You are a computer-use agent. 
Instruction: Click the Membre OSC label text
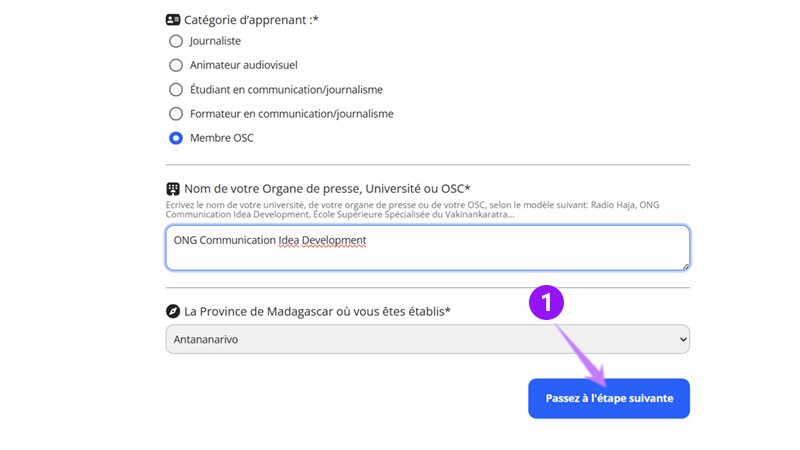pyautogui.click(x=222, y=138)
